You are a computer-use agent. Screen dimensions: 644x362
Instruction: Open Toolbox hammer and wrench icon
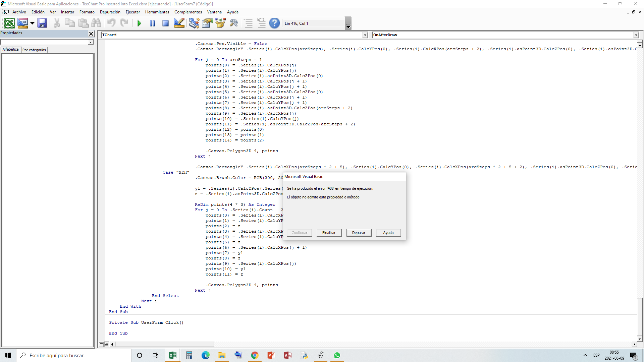click(234, 23)
